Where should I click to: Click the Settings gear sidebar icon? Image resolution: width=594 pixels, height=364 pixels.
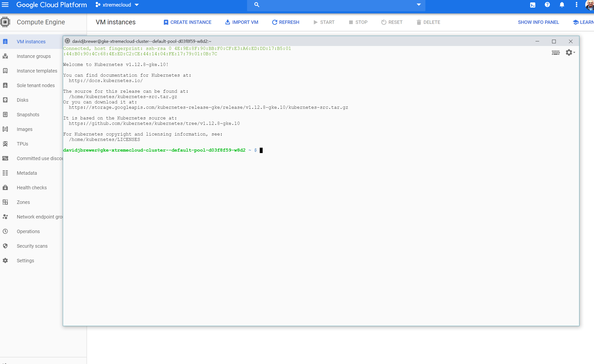coord(5,261)
